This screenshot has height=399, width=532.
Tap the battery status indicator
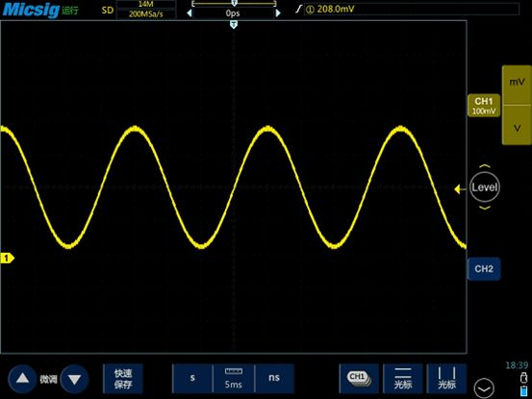(x=523, y=391)
